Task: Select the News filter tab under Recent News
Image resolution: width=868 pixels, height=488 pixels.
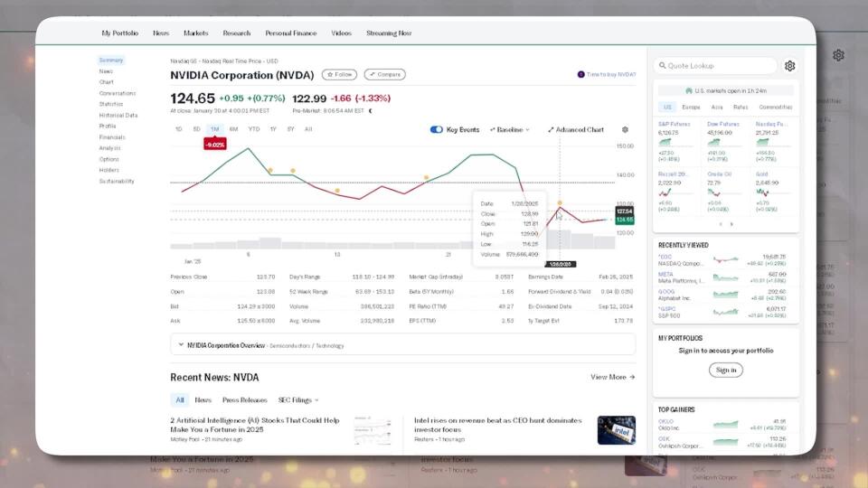Action: [x=203, y=399]
